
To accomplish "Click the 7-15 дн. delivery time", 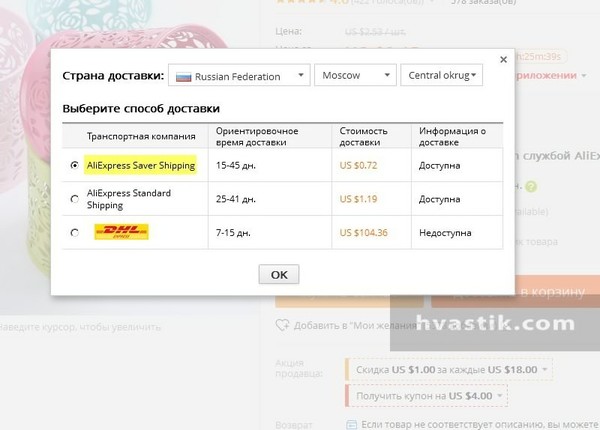I will [x=233, y=233].
